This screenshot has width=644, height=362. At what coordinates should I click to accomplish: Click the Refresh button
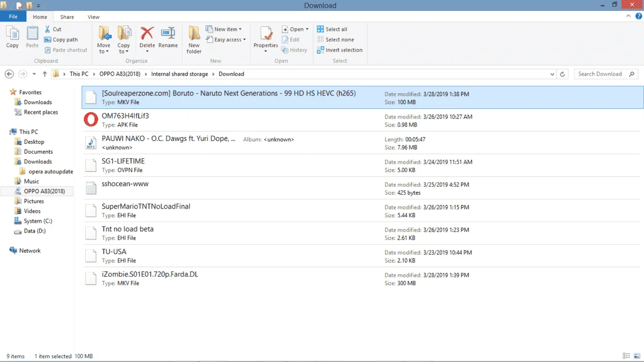pyautogui.click(x=562, y=74)
